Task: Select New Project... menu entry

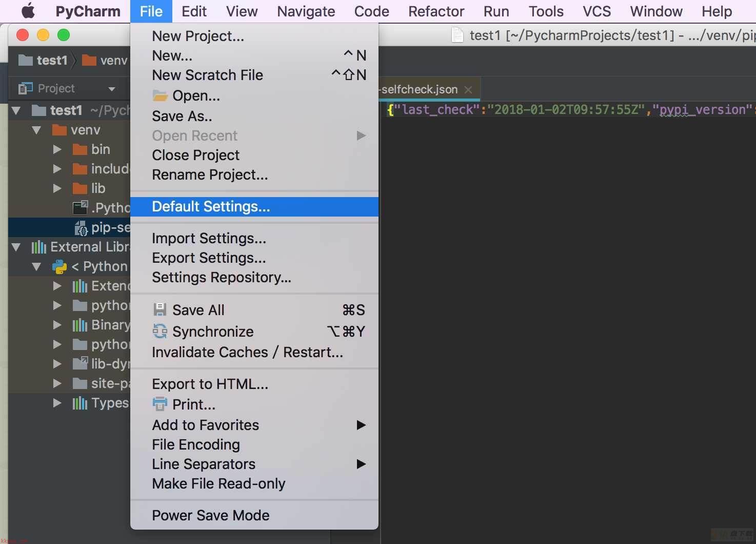Action: pos(254,36)
